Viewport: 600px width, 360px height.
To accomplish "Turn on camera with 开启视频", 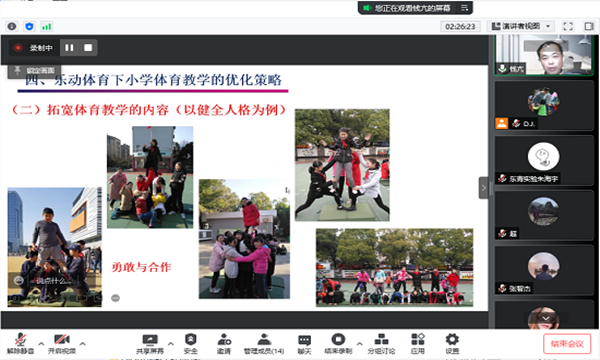I will [x=62, y=344].
